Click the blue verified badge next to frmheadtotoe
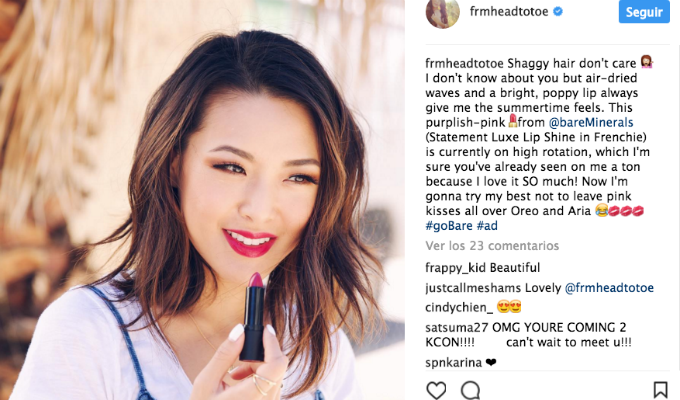This screenshot has height=400, width=680. [x=558, y=12]
